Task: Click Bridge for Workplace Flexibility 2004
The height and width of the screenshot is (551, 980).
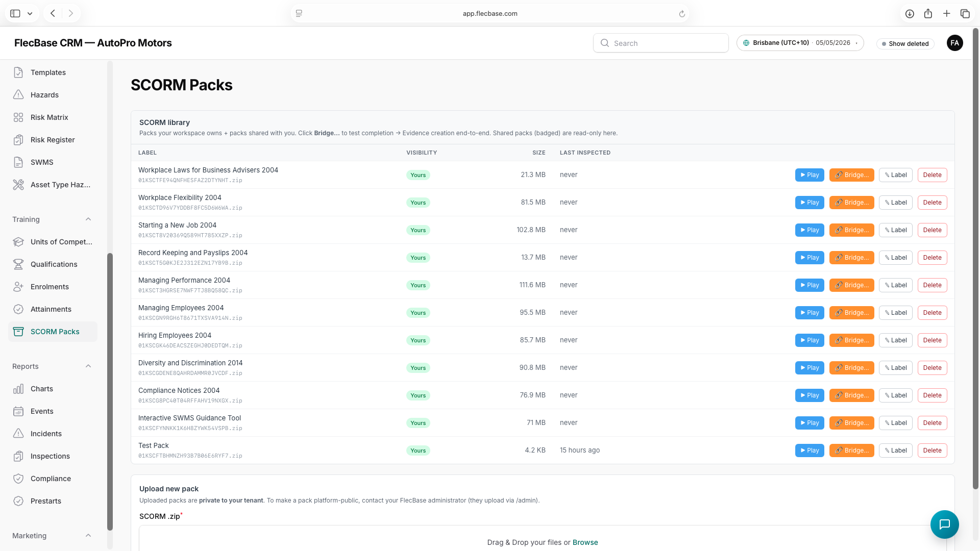Action: coord(851,203)
